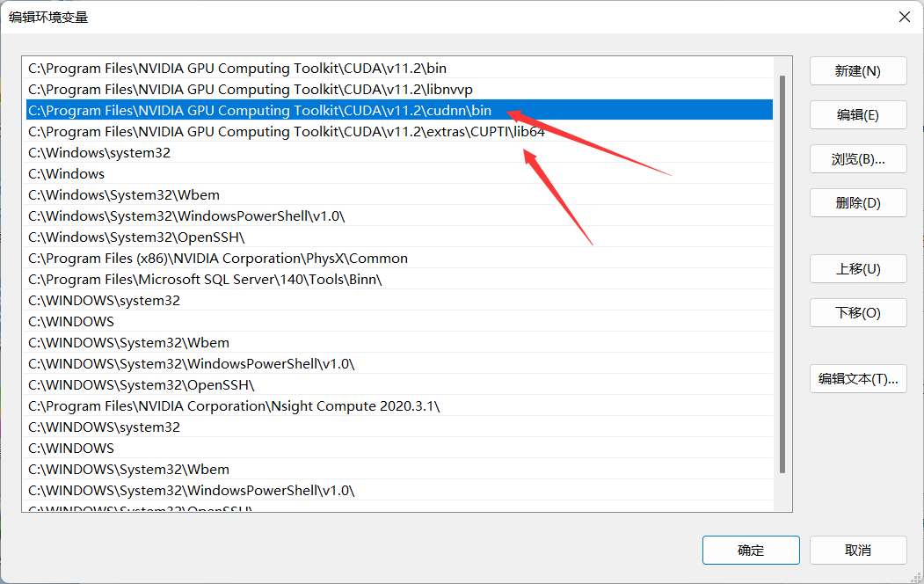Open the 浏览(B)... folder browser button
Viewport: 924px width, 584px height.
[x=858, y=159]
